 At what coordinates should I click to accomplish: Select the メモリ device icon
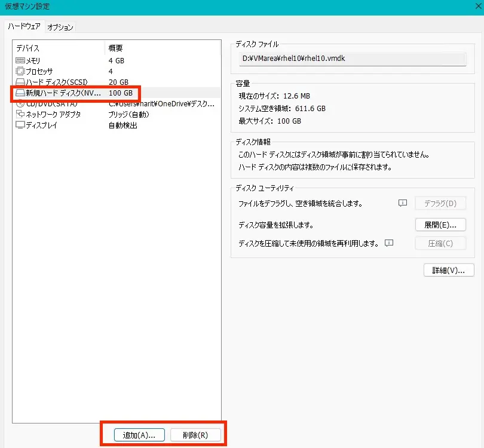[x=22, y=60]
